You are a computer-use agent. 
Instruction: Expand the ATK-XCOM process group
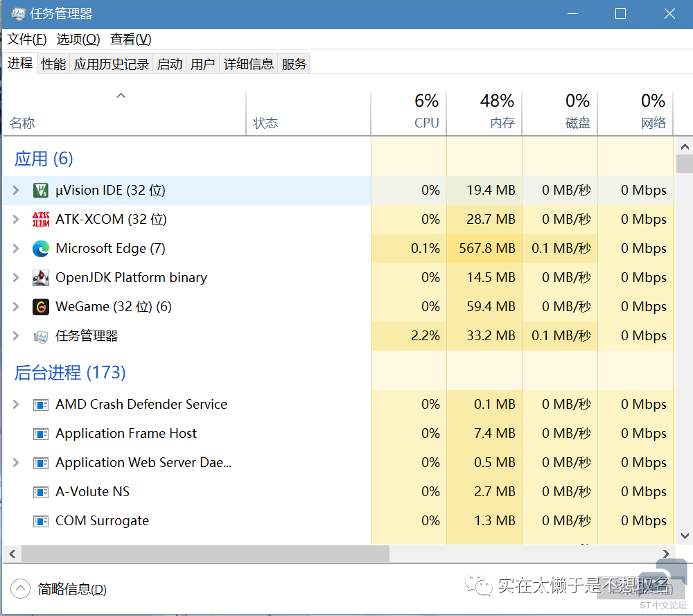[16, 219]
